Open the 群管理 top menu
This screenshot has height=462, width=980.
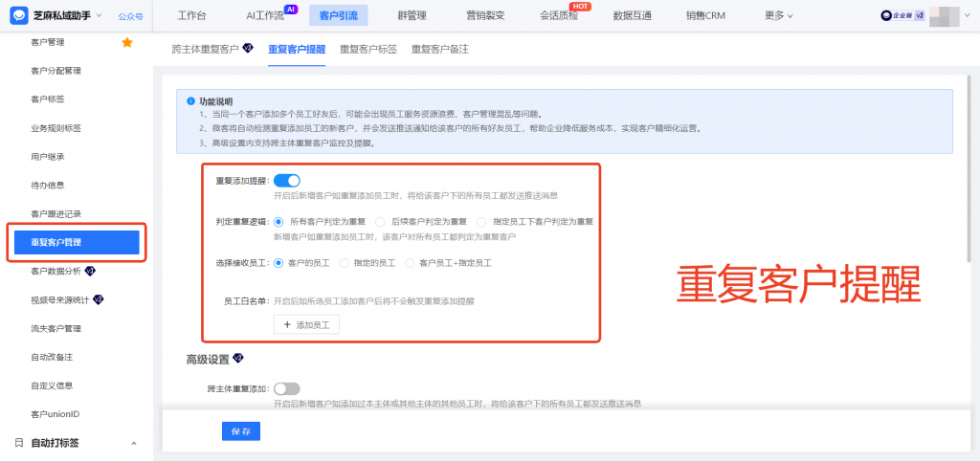(412, 16)
